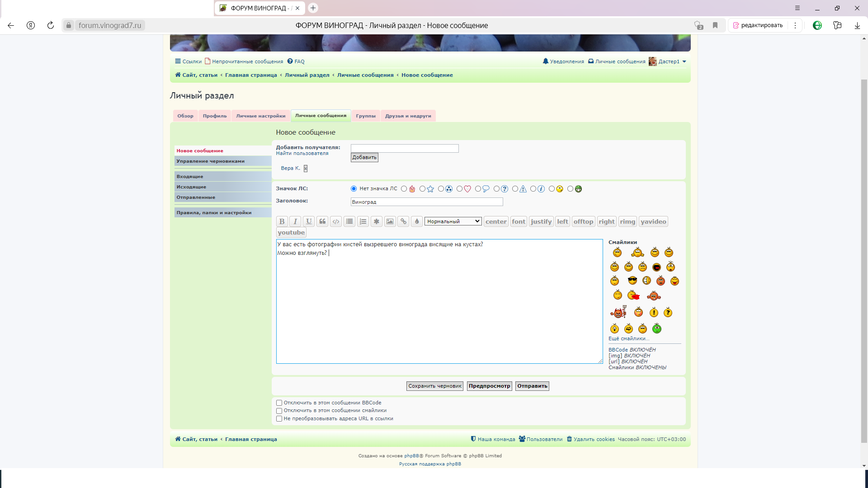The image size is (868, 488).
Task: Click the ordered list icon
Action: point(363,221)
